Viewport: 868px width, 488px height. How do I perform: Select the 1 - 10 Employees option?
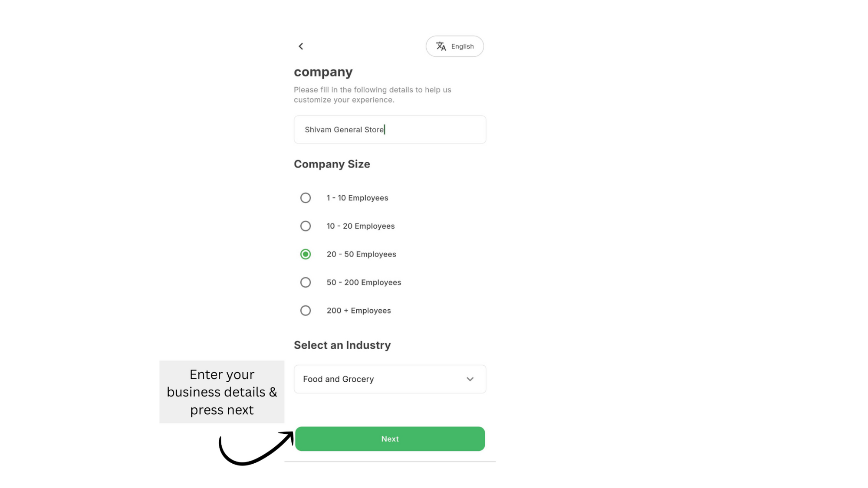[306, 197]
